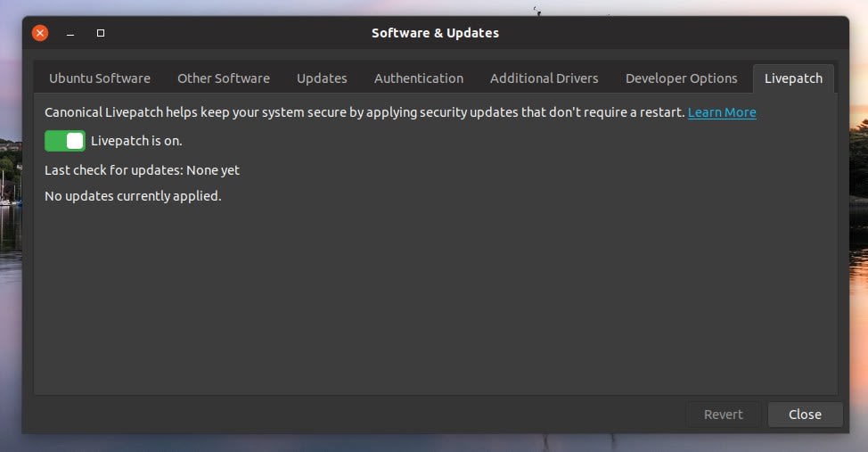Viewport: 868px width, 452px height.
Task: Click the 'Livepatch is on.' label
Action: click(136, 141)
